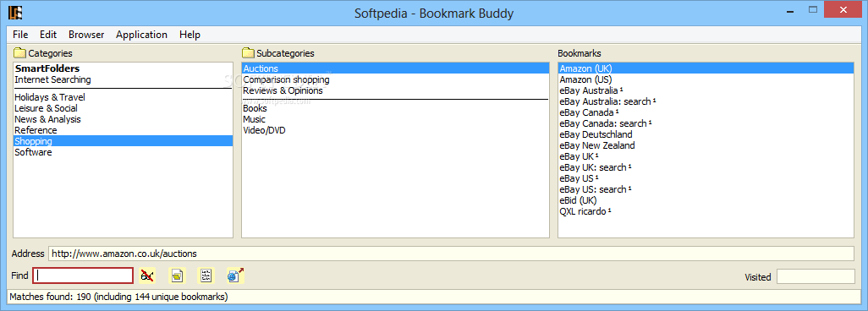Click the text list page icon
The width and height of the screenshot is (868, 311).
(x=206, y=275)
